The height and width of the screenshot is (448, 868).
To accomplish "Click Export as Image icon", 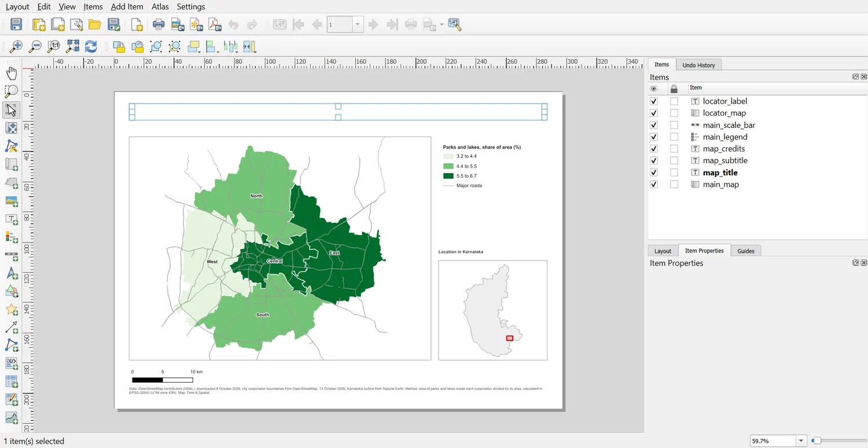I will click(177, 24).
